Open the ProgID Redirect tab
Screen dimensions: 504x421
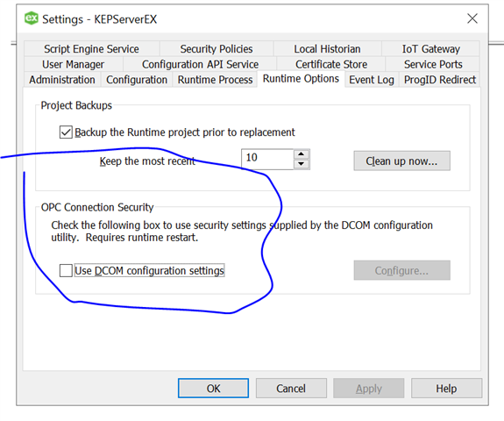pyautogui.click(x=439, y=80)
